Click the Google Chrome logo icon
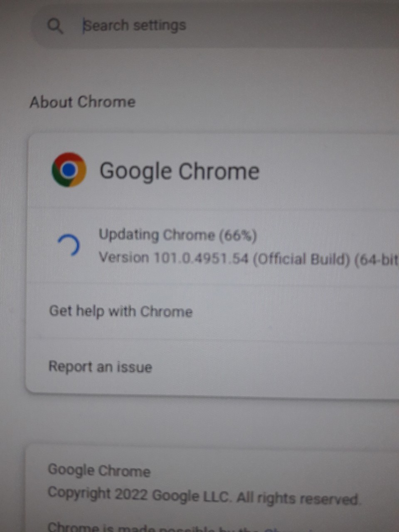Screen dimensions: 399x532 click(x=69, y=170)
